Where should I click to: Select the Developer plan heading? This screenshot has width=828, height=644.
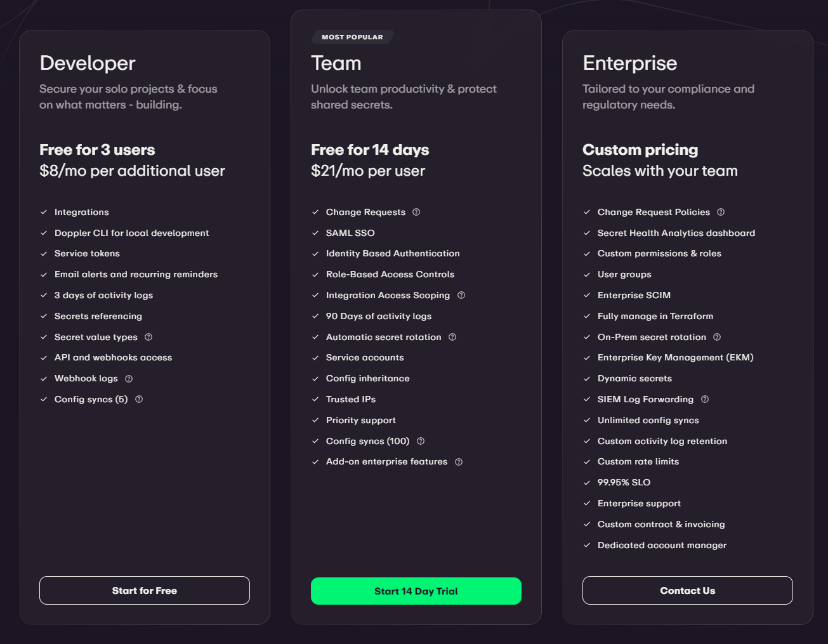(x=88, y=63)
